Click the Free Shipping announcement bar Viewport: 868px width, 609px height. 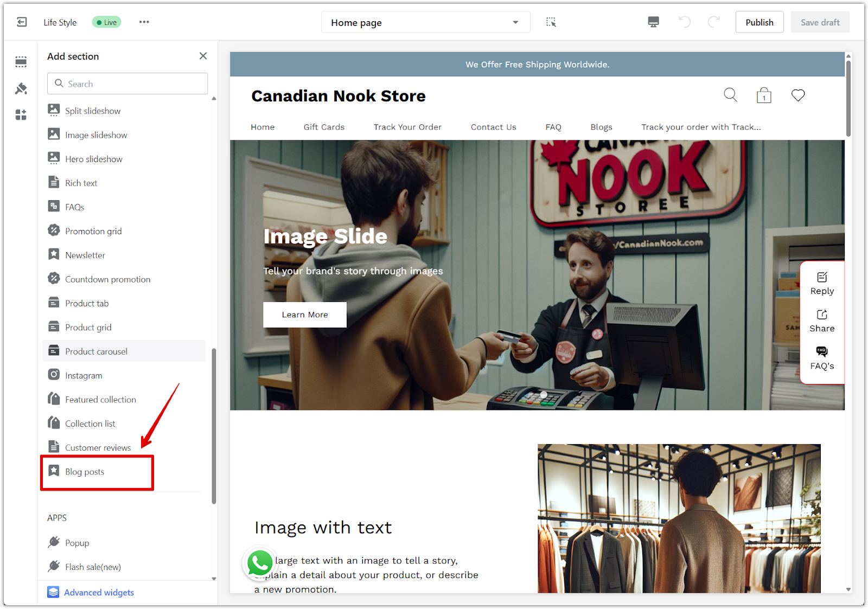pyautogui.click(x=537, y=65)
